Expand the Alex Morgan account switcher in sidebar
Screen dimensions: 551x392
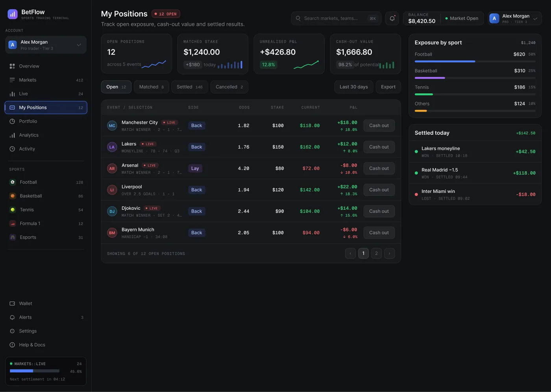coord(46,45)
